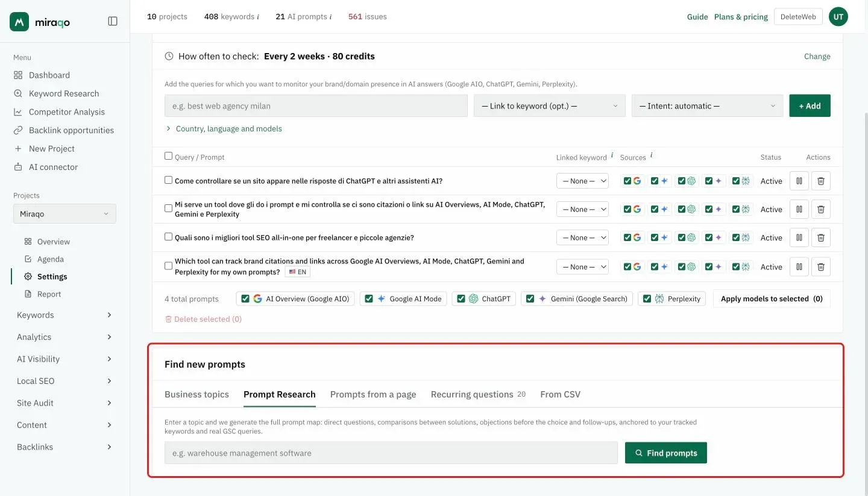
Task: Click the info icon next to Sources
Action: (x=652, y=155)
